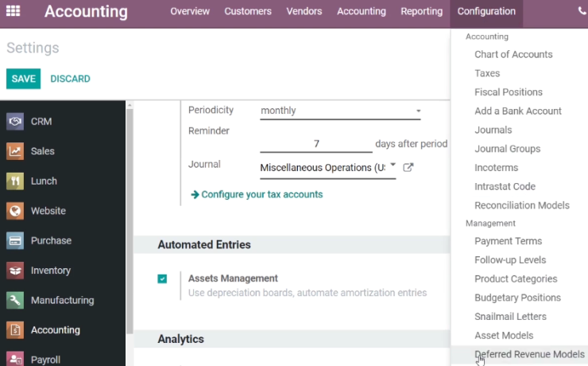Choose Asset Models menu entry
Viewport: 588px width, 366px height.
click(504, 335)
